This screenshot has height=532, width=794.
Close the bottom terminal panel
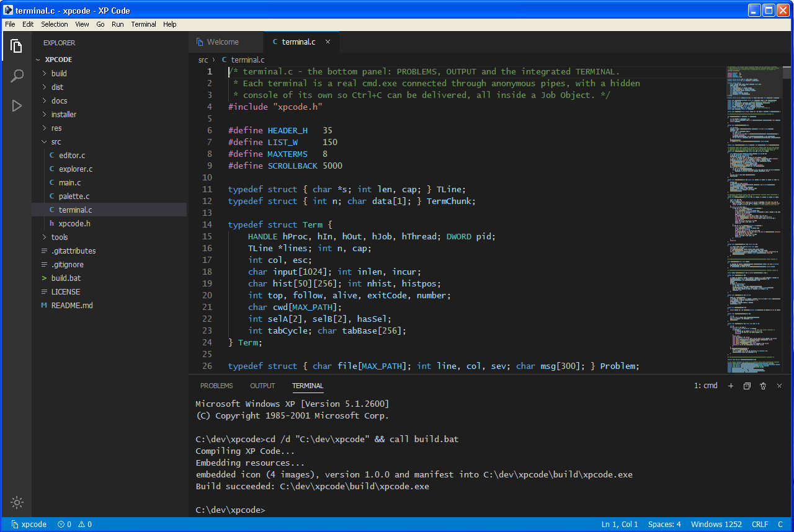click(x=779, y=386)
